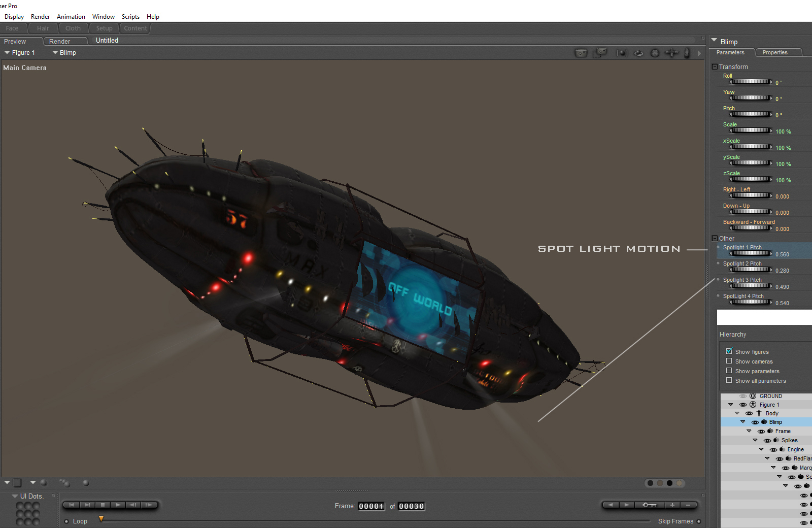The width and height of the screenshot is (812, 528).
Task: Open the Animation menu
Action: (x=71, y=17)
